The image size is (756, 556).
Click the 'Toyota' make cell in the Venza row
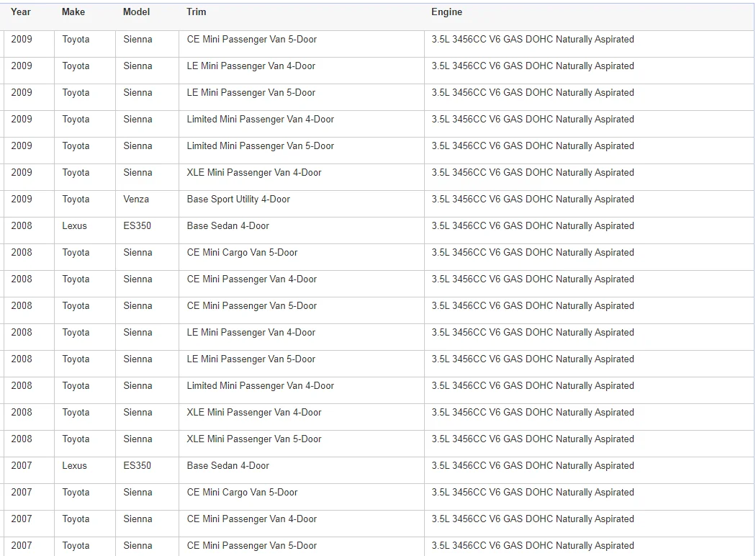coord(76,199)
